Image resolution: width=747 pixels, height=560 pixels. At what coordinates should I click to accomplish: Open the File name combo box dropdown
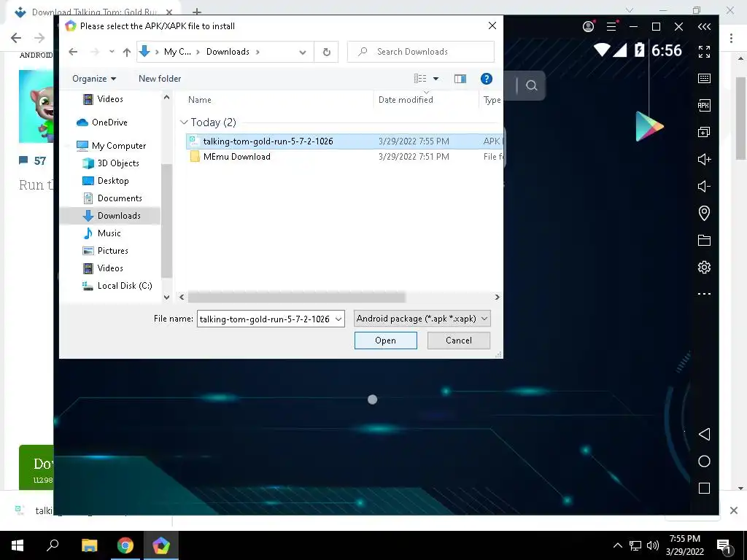(x=338, y=319)
